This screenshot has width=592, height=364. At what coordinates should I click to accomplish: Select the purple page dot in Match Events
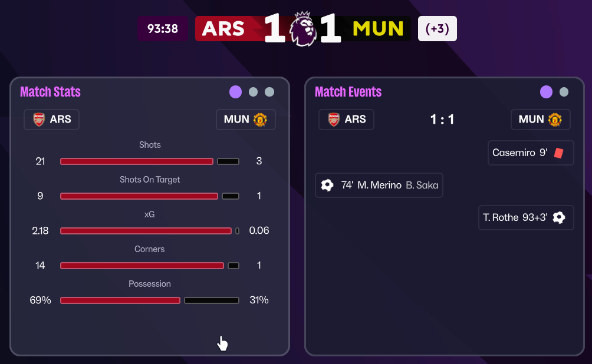pyautogui.click(x=547, y=92)
